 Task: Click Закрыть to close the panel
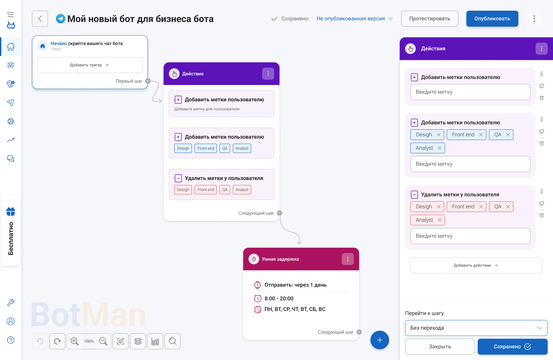pyautogui.click(x=440, y=347)
